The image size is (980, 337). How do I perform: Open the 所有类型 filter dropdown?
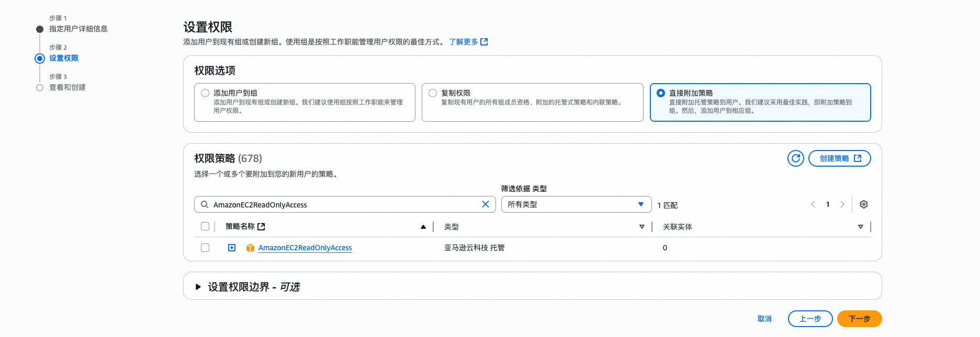pos(576,204)
